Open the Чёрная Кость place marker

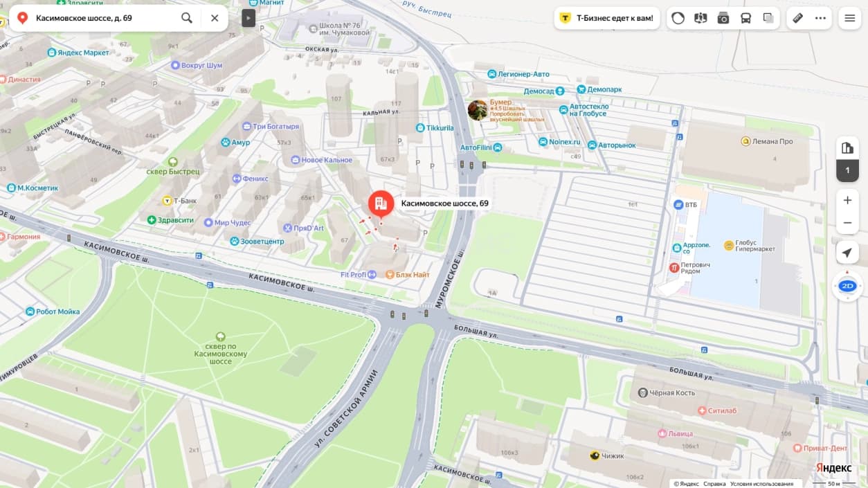point(642,392)
